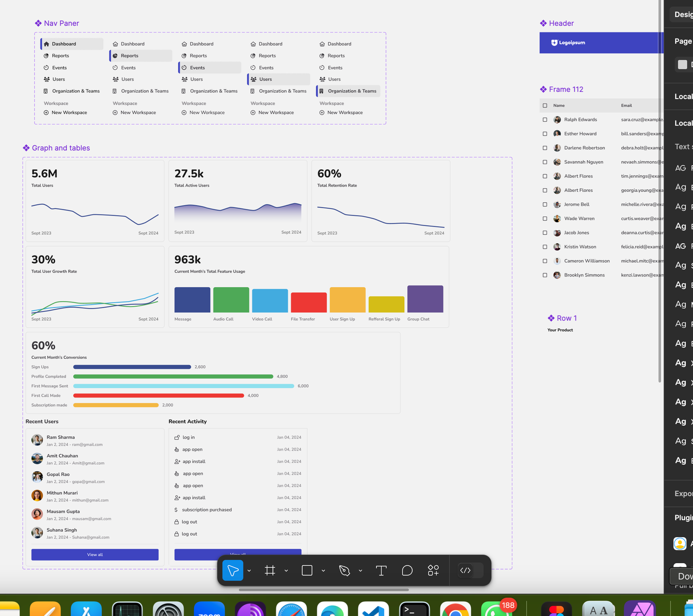Select the Move tool in toolbar
Viewport: 693px width, 616px height.
pyautogui.click(x=233, y=571)
